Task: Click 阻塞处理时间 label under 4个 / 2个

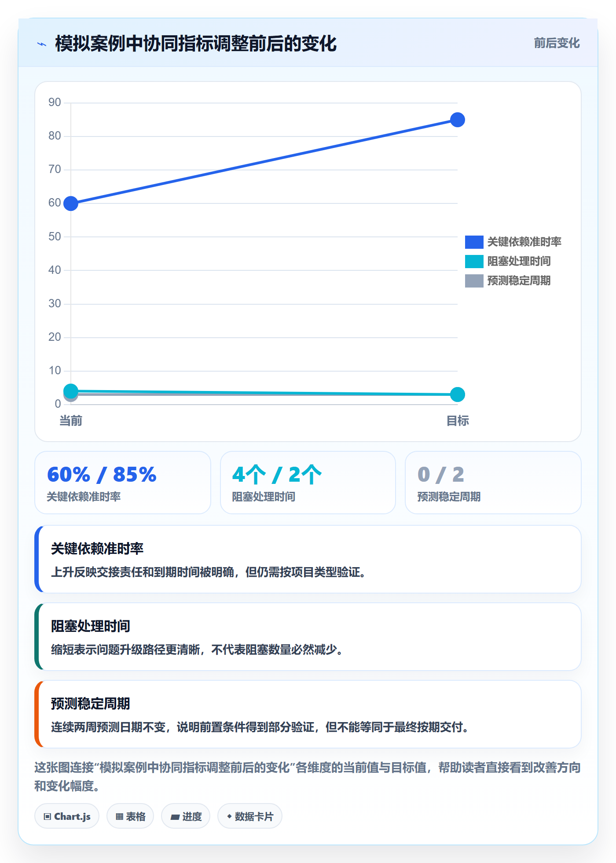Action: [x=264, y=497]
